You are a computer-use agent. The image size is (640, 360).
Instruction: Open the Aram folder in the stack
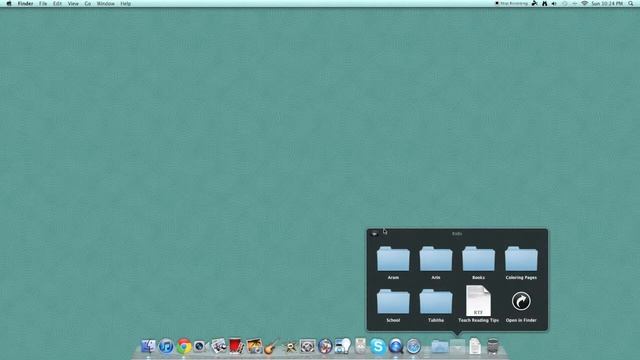click(393, 259)
